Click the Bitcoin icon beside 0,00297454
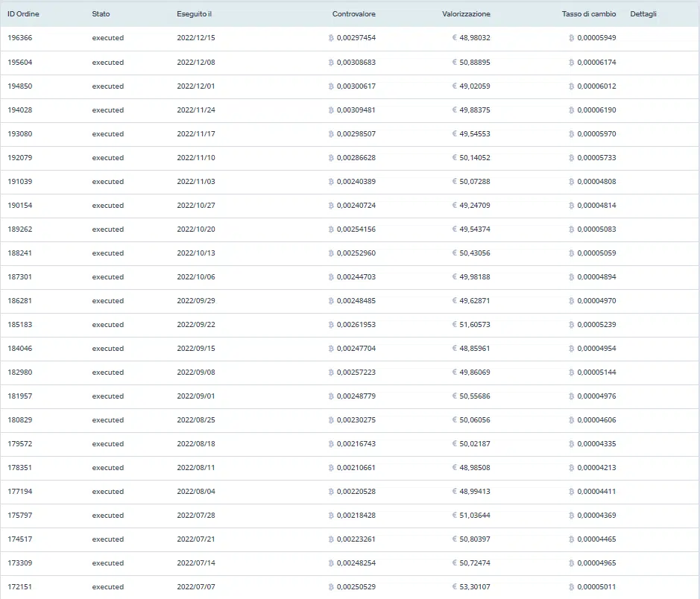This screenshot has width=700, height=599. coord(331,38)
